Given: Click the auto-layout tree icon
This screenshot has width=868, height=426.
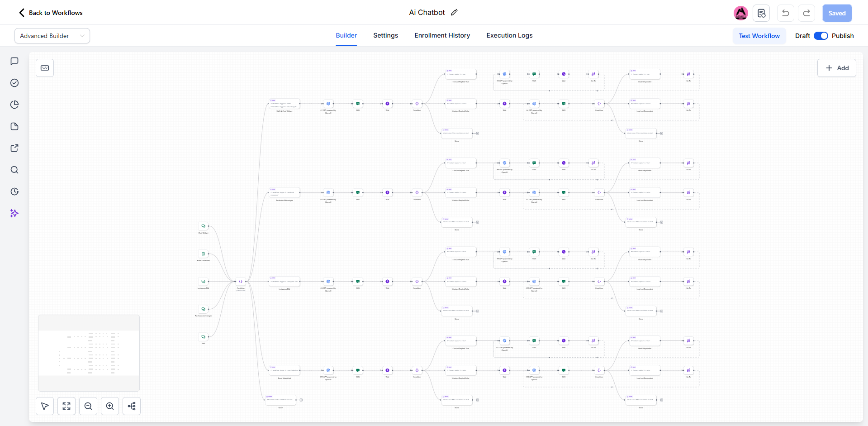Looking at the screenshot, I should click(x=132, y=406).
